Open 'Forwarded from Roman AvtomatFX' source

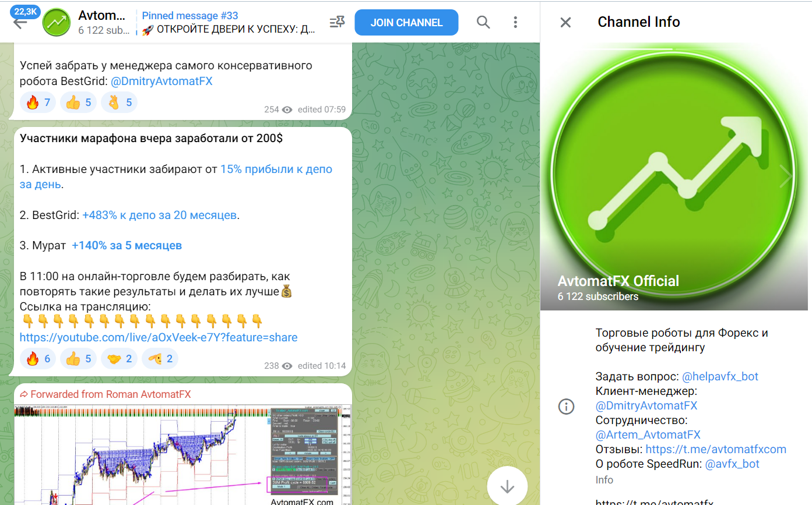pyautogui.click(x=105, y=394)
